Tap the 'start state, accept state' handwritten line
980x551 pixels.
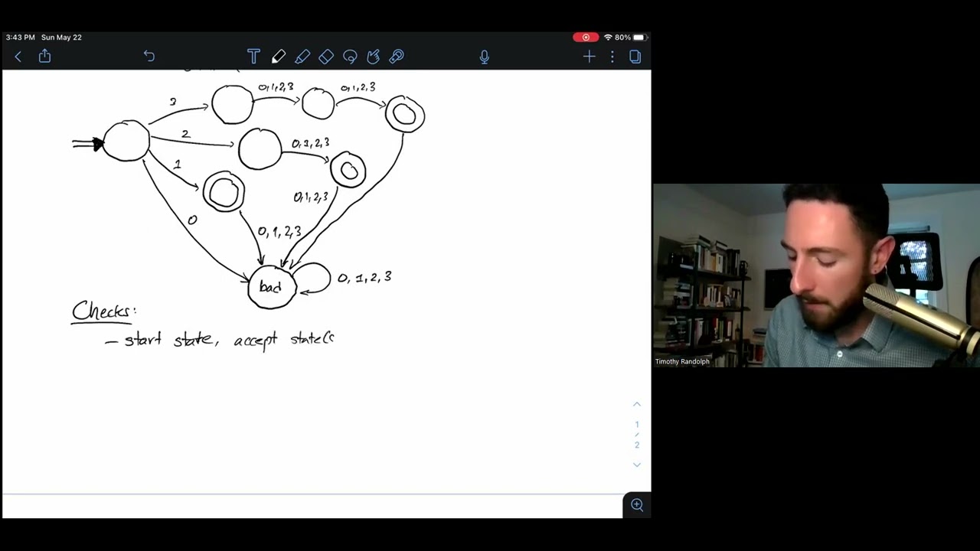click(220, 340)
